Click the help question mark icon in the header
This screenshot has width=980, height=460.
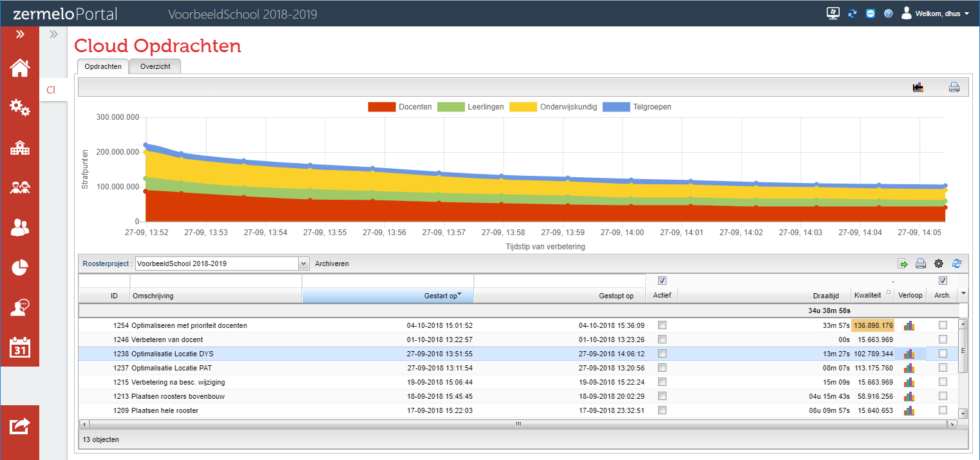pyautogui.click(x=889, y=12)
